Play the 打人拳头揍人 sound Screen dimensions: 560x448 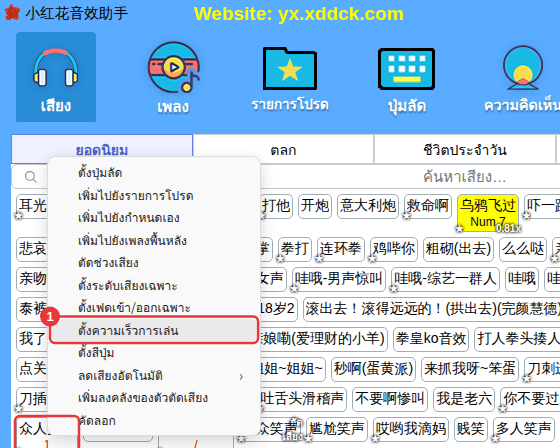pos(517,339)
